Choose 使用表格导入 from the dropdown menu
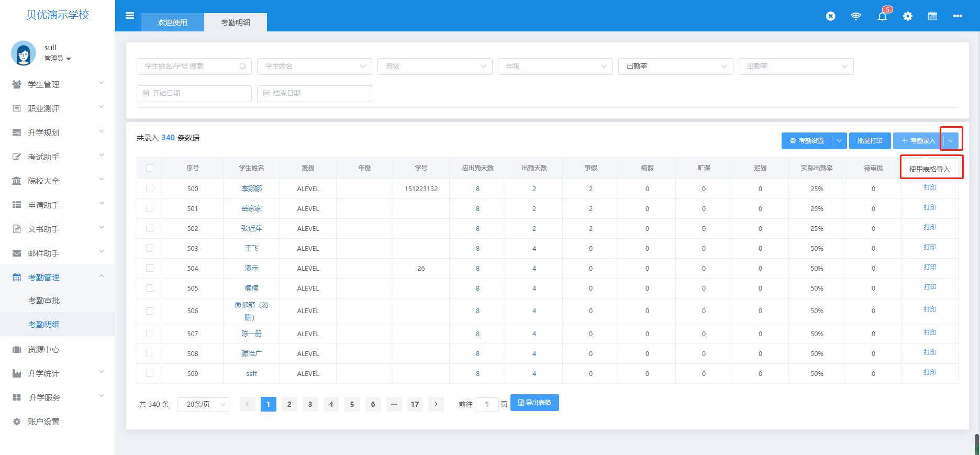This screenshot has width=980, height=455. coord(930,169)
